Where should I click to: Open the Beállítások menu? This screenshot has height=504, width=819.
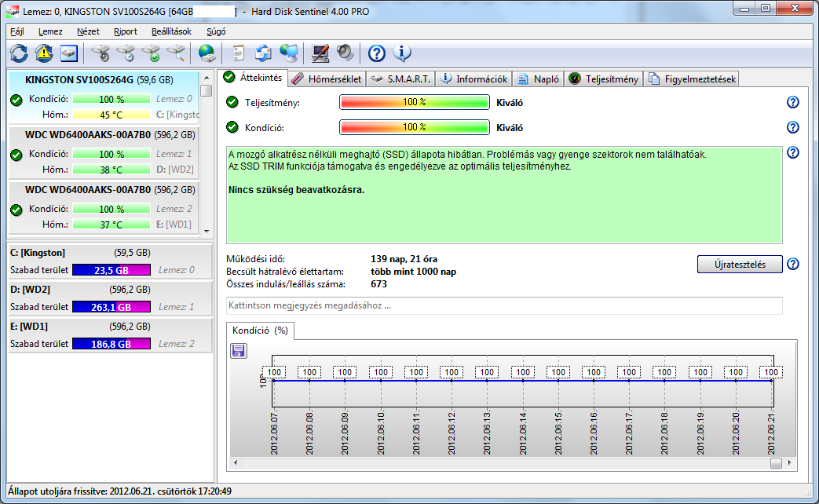(x=171, y=31)
